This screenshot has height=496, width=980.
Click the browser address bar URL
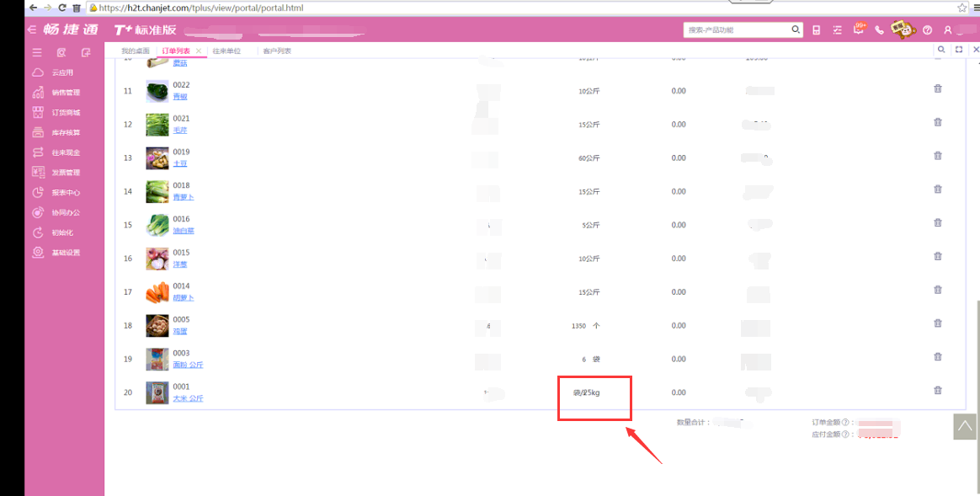[x=200, y=8]
